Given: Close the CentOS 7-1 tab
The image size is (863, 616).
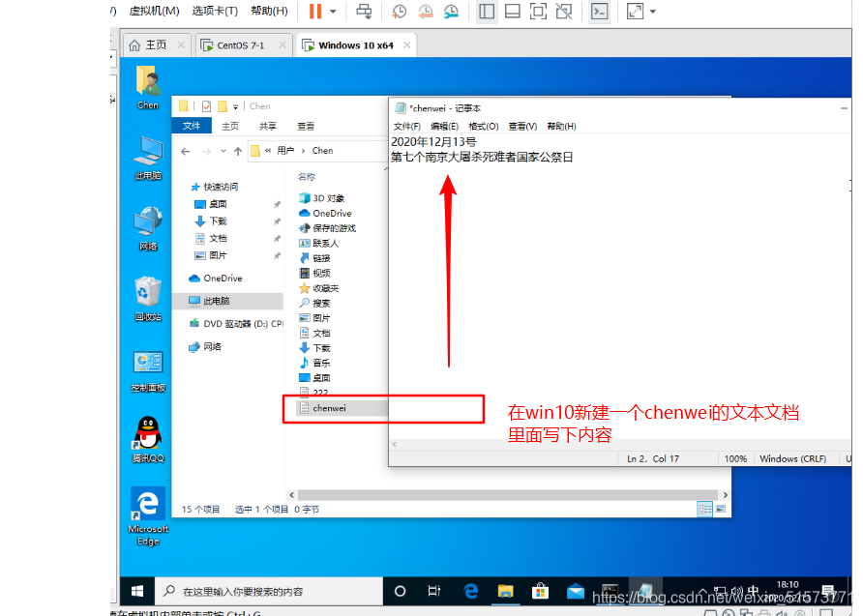Looking at the screenshot, I should pos(283,45).
